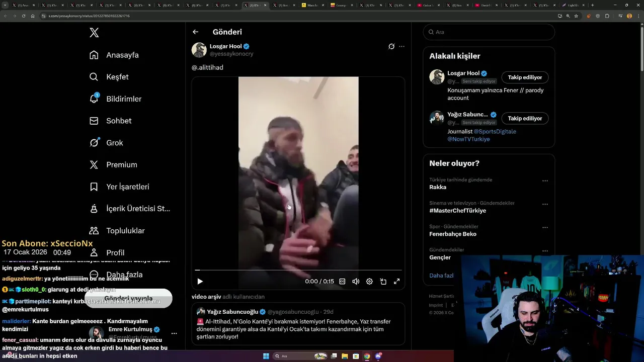Click the Grok icon on the post

point(391,46)
